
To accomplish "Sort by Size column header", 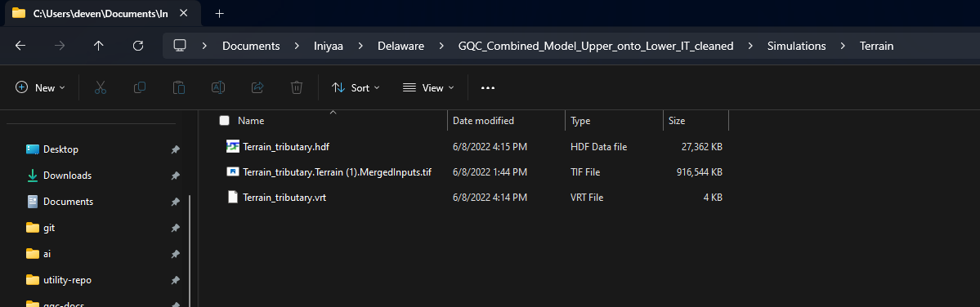I will (x=677, y=120).
